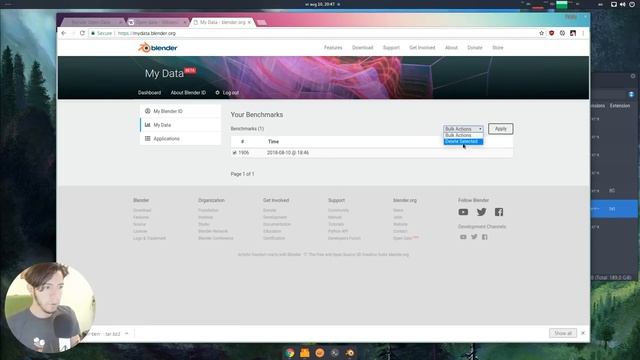Click clock in top system bar
Screen dimensions: 640x360
320,4
